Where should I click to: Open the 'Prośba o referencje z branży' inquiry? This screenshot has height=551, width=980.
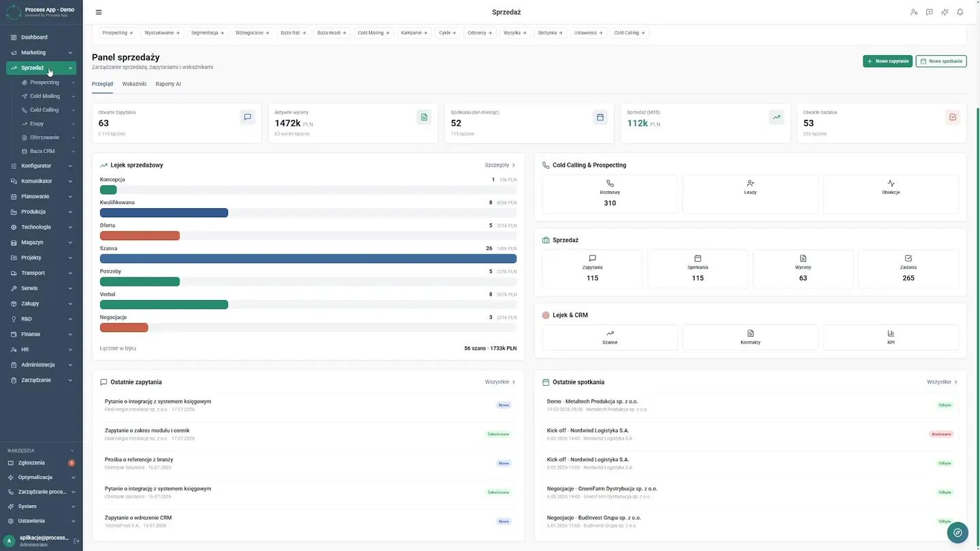pyautogui.click(x=308, y=463)
